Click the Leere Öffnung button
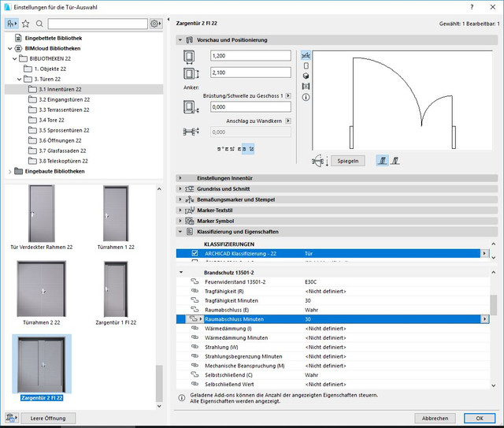Image resolution: width=504 pixels, height=428 pixels. 48,418
